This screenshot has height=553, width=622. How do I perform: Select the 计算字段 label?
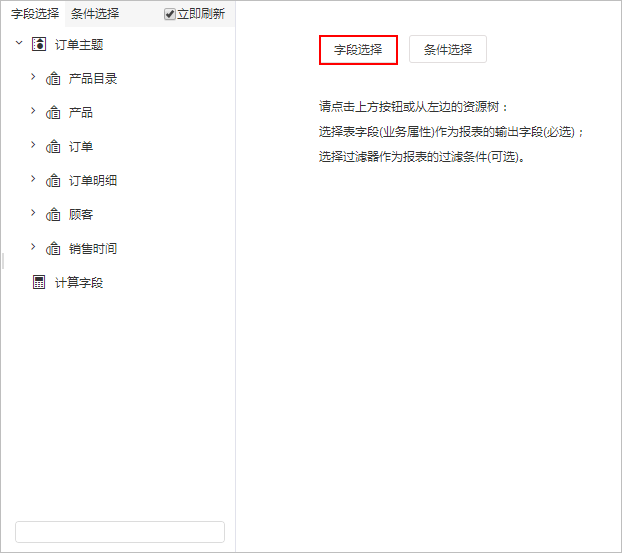pyautogui.click(x=79, y=283)
